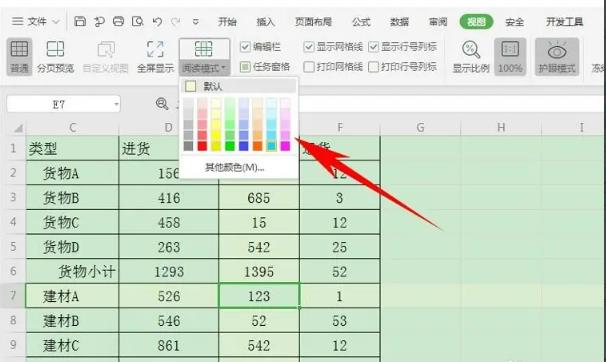Pick the magenta bottom swatch

285,146
